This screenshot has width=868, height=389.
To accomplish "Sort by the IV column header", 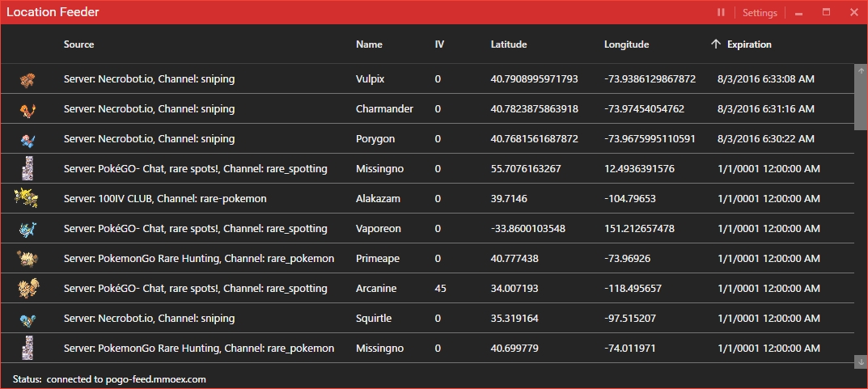I will click(439, 44).
